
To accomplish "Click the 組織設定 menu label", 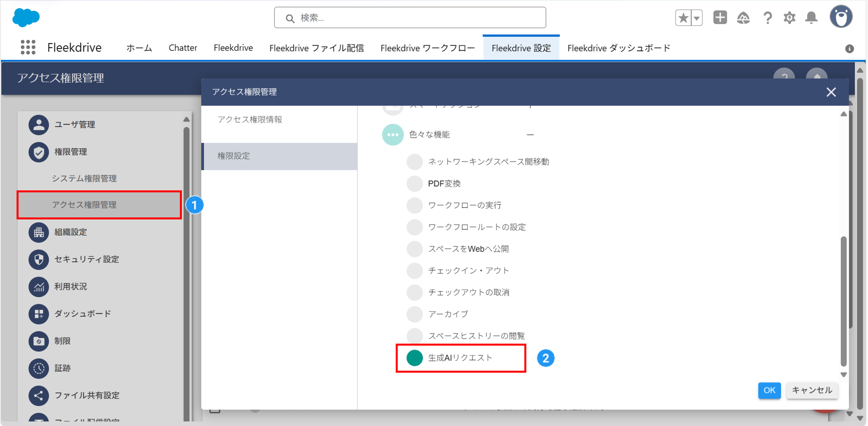I will (71, 232).
